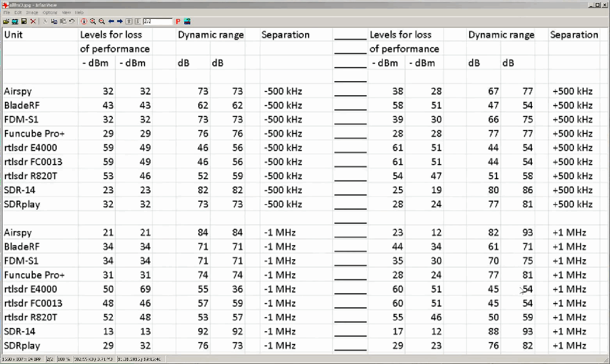Click '-500 kHz' in the BladeRF row
This screenshot has width=610, height=364.
[283, 105]
